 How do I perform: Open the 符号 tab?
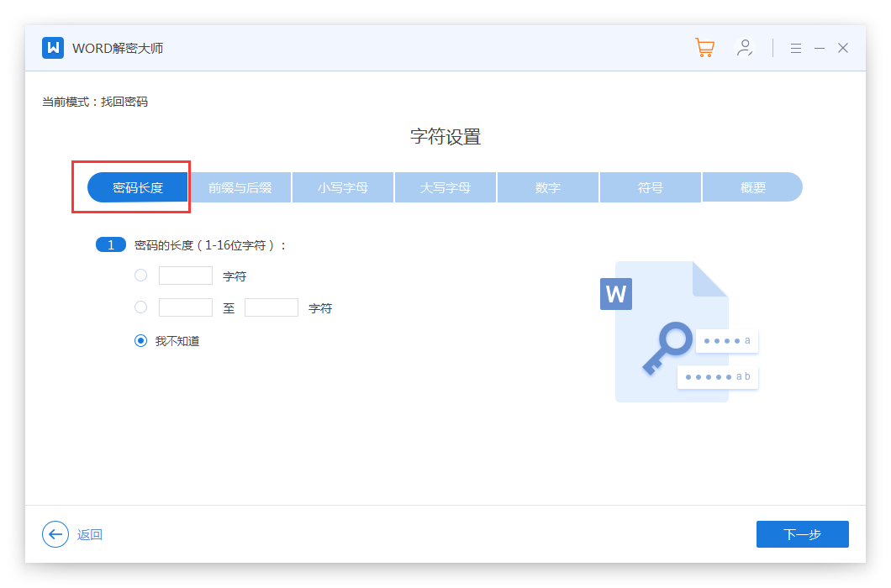[651, 187]
